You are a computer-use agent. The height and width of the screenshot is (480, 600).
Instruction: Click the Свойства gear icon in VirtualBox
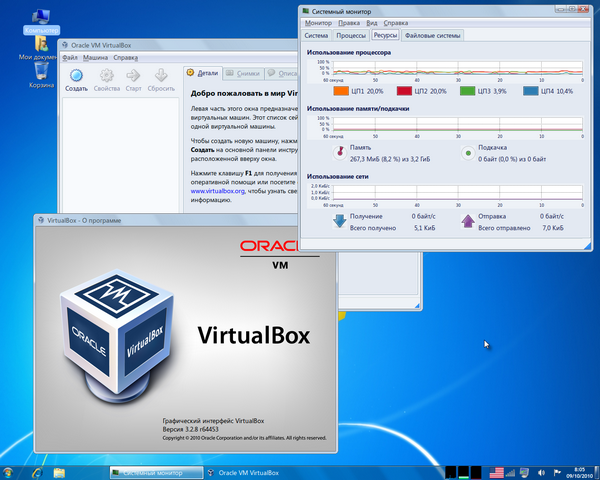(x=107, y=75)
